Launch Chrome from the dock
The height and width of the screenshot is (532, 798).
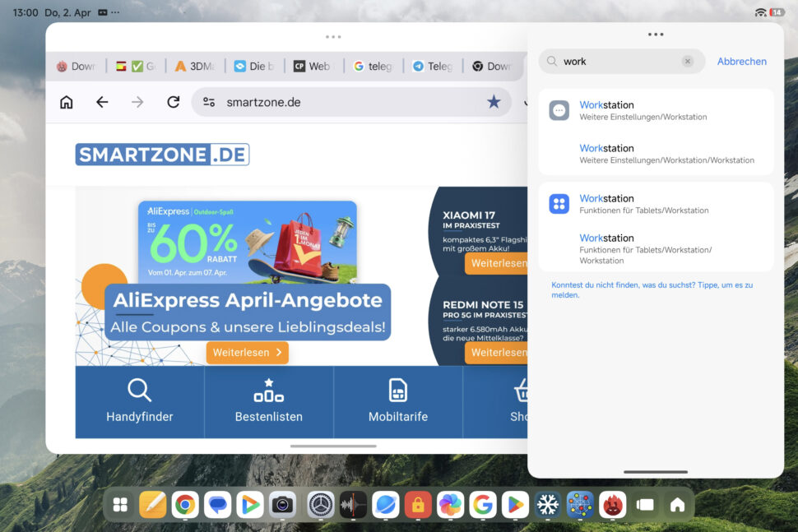click(x=184, y=504)
